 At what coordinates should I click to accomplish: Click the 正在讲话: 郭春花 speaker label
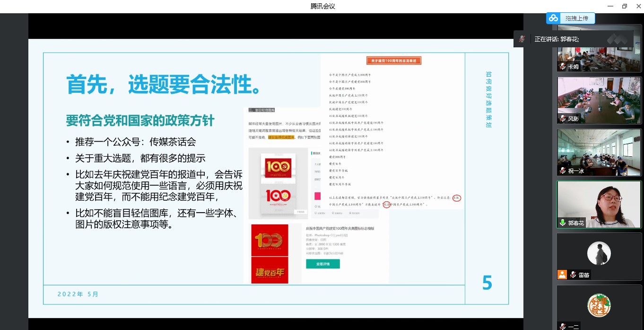pyautogui.click(x=557, y=39)
